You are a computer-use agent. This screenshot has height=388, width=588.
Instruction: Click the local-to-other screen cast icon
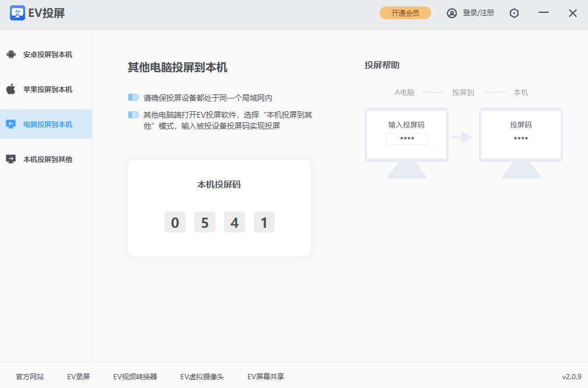pyautogui.click(x=10, y=159)
